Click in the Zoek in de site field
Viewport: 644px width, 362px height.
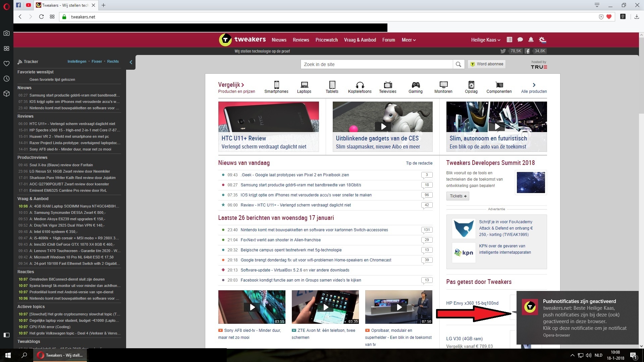pos(376,64)
